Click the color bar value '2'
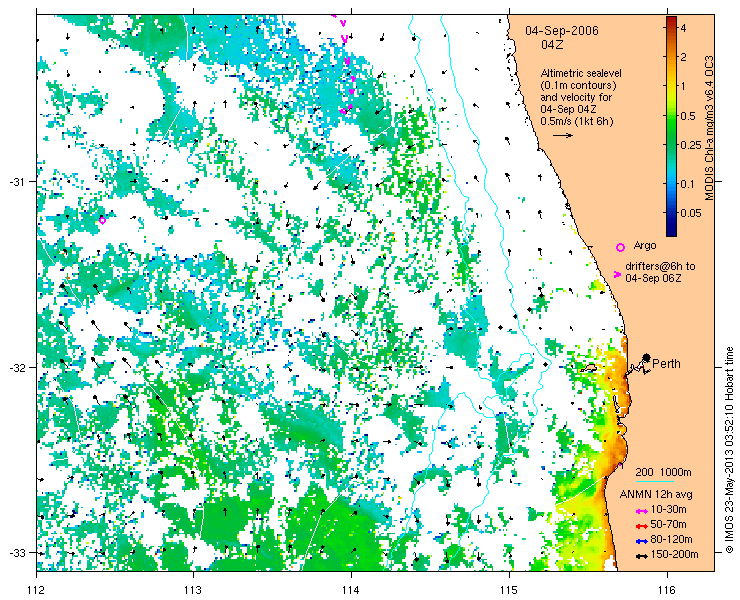Viewport: 740px width, 600px height. pyautogui.click(x=683, y=57)
